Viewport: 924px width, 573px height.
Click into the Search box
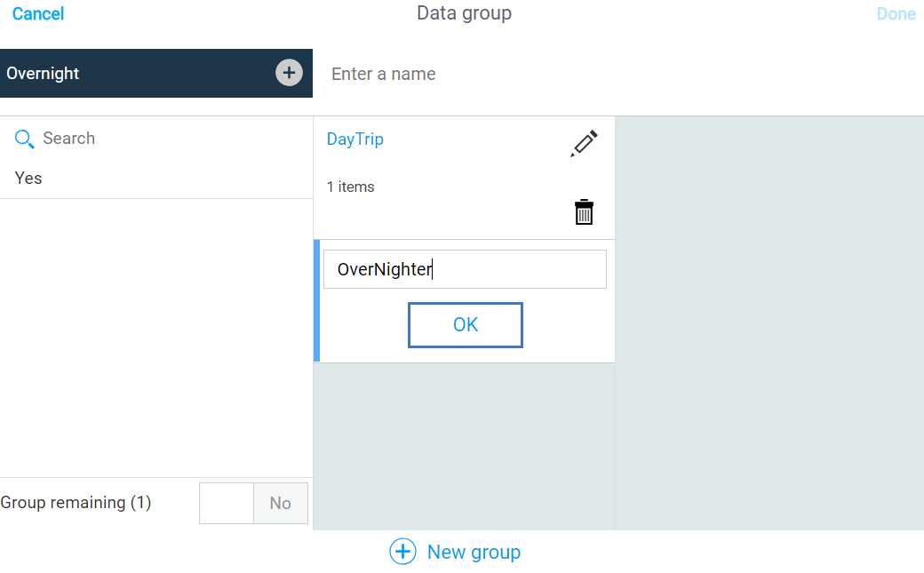[169, 139]
